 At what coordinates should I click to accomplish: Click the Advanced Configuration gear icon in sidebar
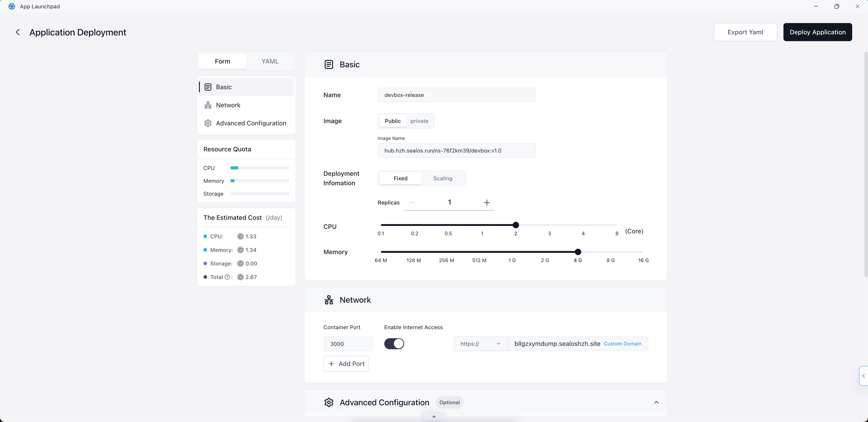click(x=208, y=123)
